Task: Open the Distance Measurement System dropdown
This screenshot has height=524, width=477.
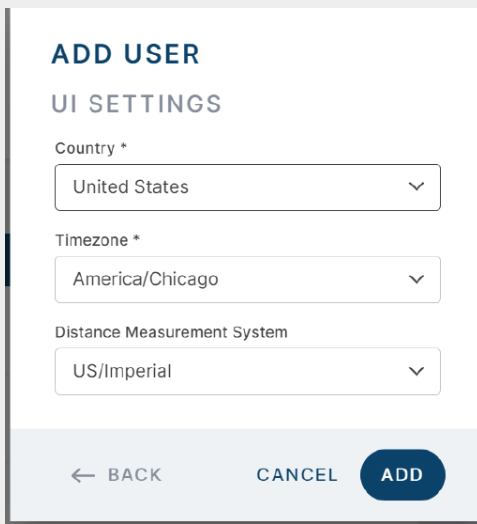Action: coord(248,371)
